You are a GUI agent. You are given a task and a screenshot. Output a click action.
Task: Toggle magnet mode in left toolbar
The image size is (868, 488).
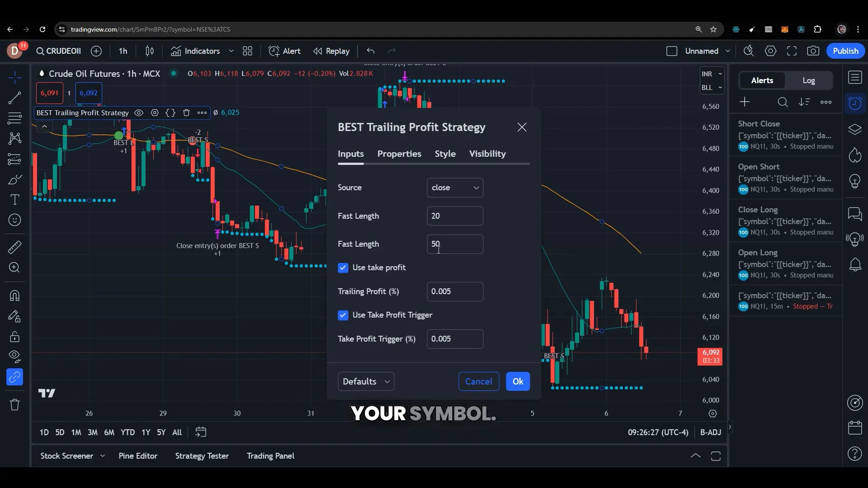[14, 296]
